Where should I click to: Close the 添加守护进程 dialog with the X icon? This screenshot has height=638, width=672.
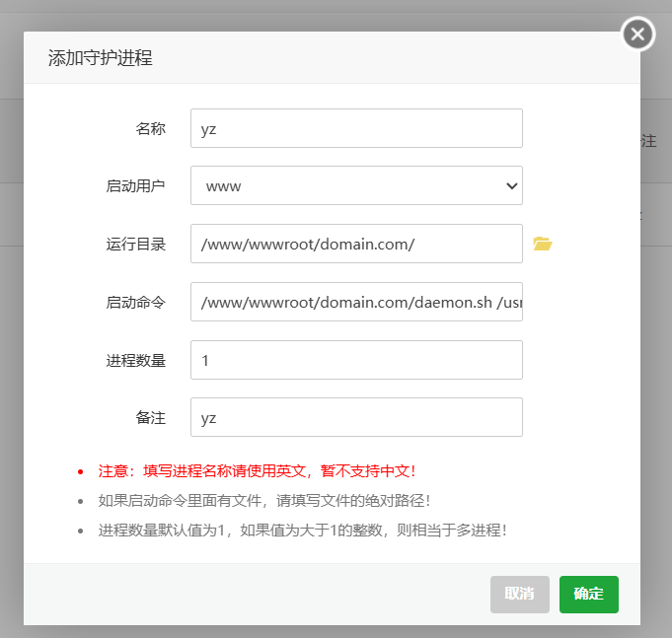(x=637, y=35)
